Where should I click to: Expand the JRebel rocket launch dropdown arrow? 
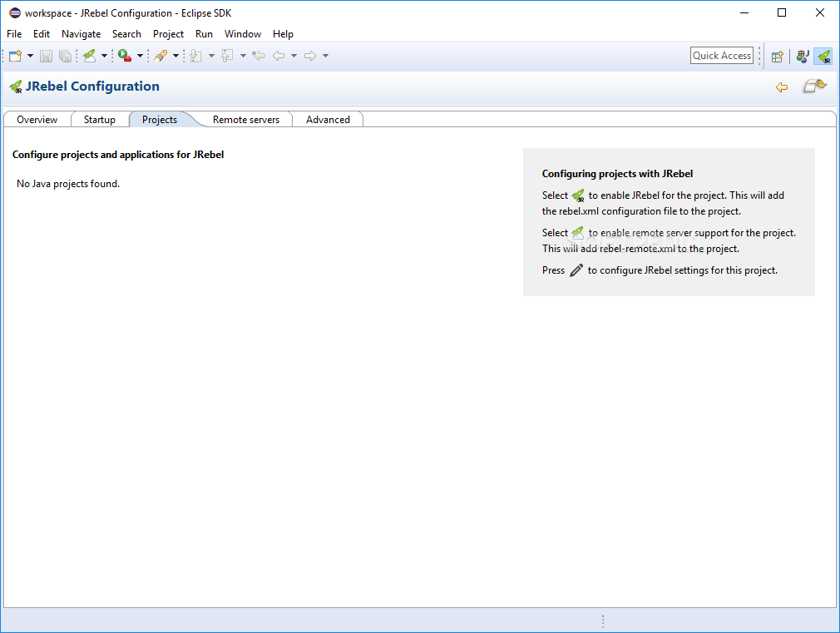point(105,56)
